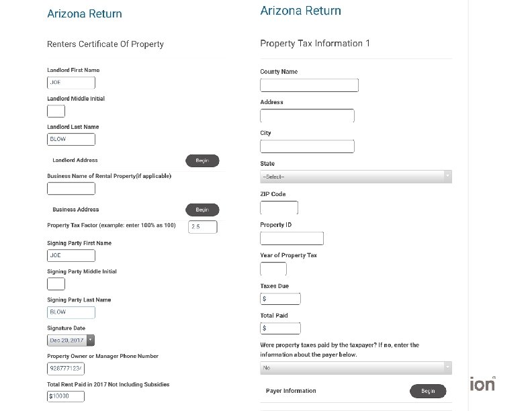The height and width of the screenshot is (411, 532).
Task: Click the Taxes Due amount field
Action: pyautogui.click(x=280, y=299)
